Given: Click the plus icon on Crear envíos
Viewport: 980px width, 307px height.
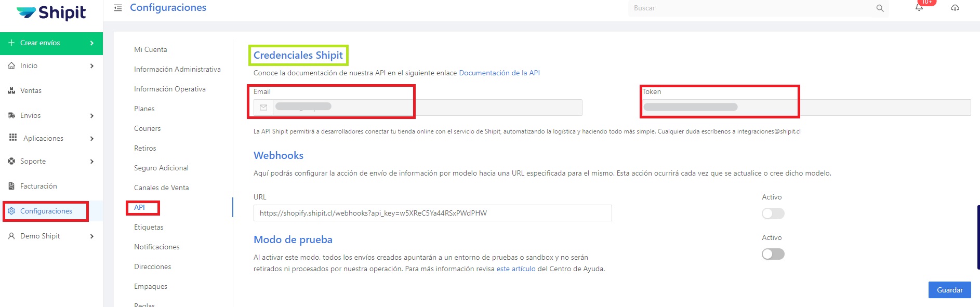Looking at the screenshot, I should tap(11, 43).
